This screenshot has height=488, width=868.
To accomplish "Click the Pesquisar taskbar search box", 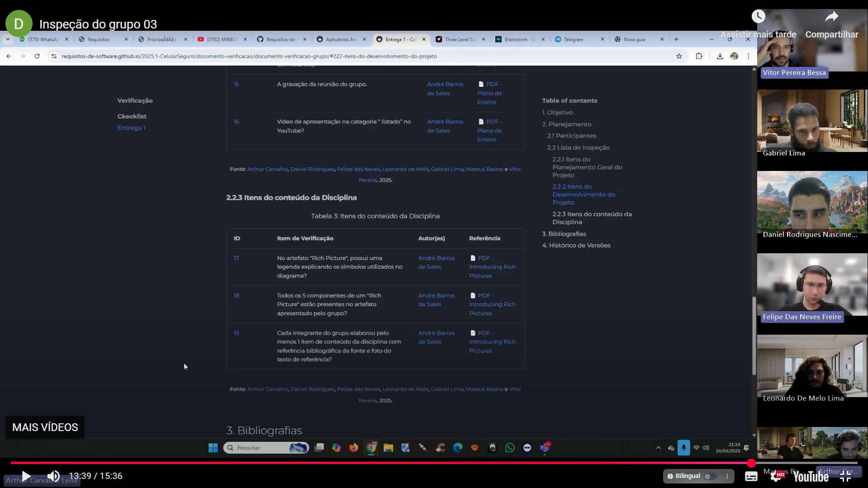I will pyautogui.click(x=266, y=448).
